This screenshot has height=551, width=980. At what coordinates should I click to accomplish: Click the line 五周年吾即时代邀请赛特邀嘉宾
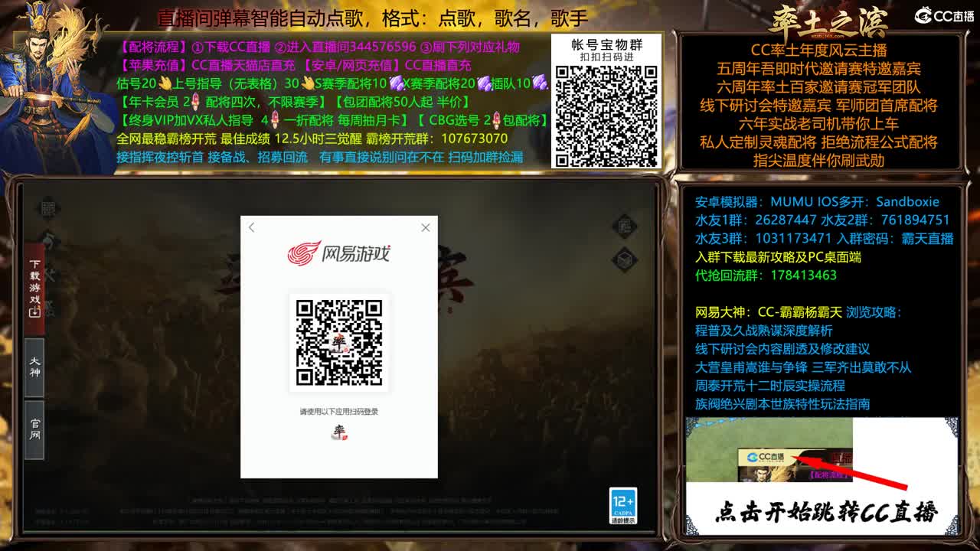[x=818, y=69]
